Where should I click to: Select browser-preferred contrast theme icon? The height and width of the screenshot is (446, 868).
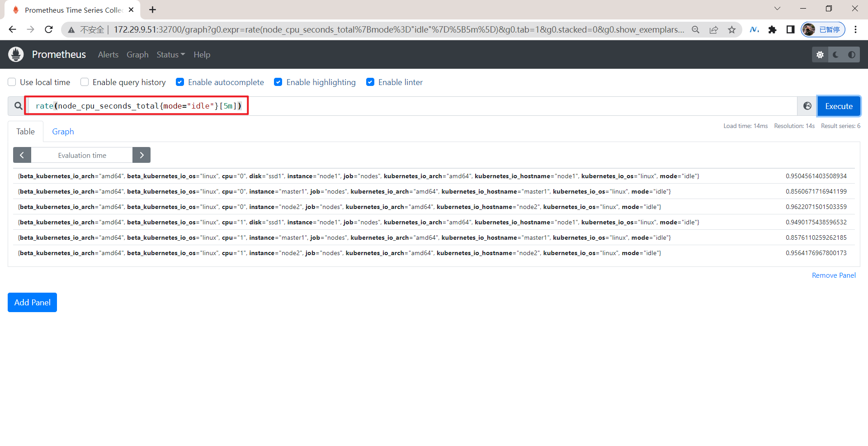pos(852,55)
